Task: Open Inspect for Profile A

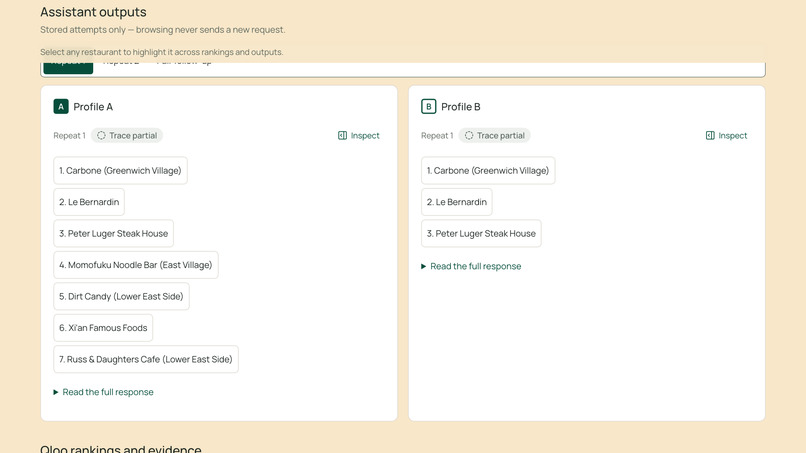Action: pos(359,136)
